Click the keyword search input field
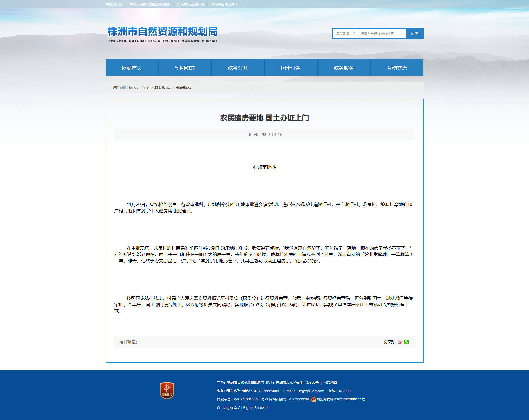 (382, 33)
